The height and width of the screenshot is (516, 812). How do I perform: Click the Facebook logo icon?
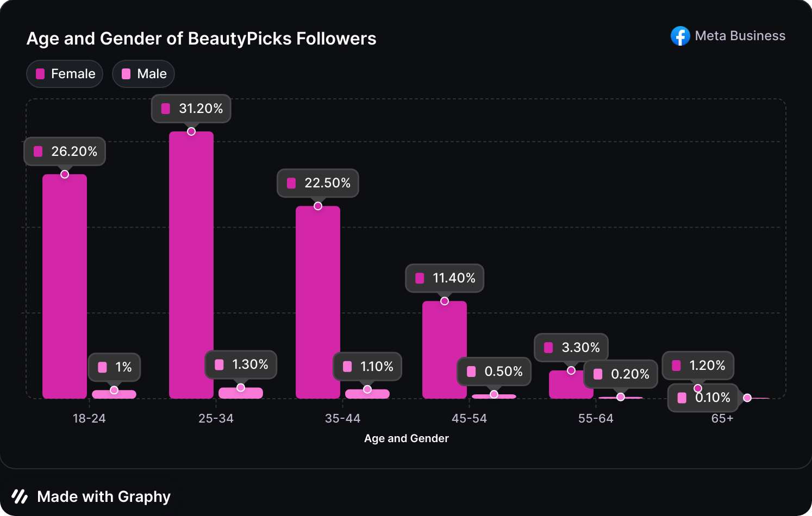pyautogui.click(x=680, y=36)
